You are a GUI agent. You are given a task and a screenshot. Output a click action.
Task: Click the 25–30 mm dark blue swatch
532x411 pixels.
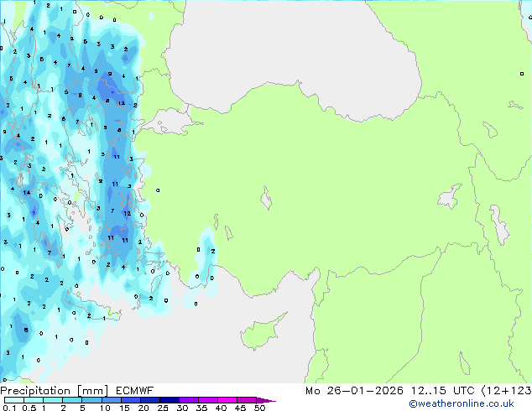pyautogui.click(x=170, y=400)
